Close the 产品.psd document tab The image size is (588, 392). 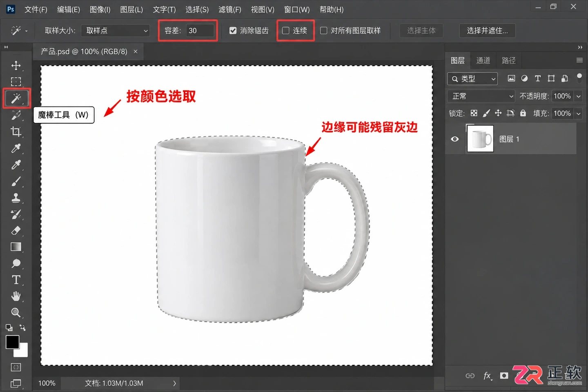coord(135,51)
